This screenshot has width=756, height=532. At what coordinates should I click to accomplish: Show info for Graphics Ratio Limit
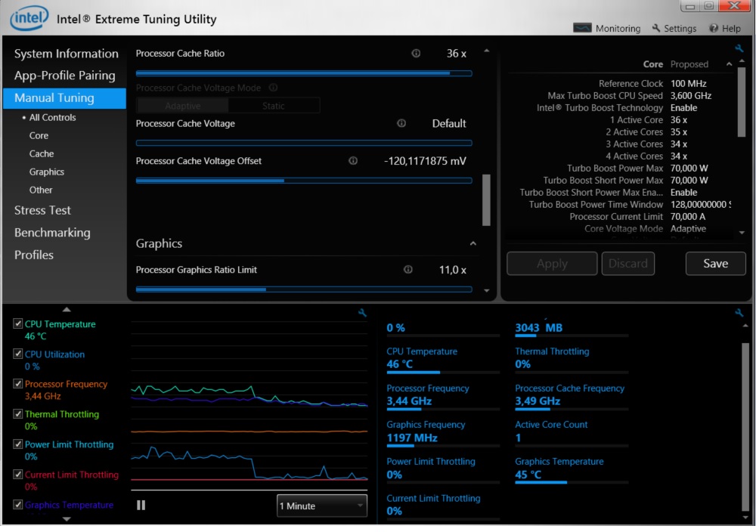(408, 269)
